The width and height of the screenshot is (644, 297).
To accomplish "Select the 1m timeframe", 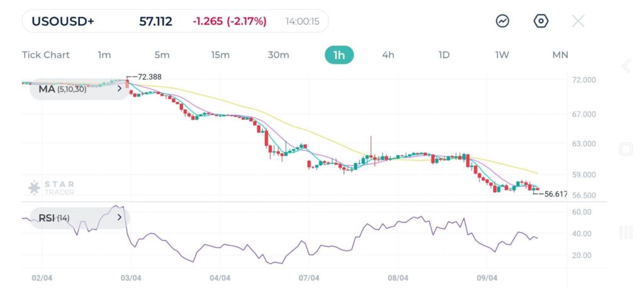I will (104, 55).
